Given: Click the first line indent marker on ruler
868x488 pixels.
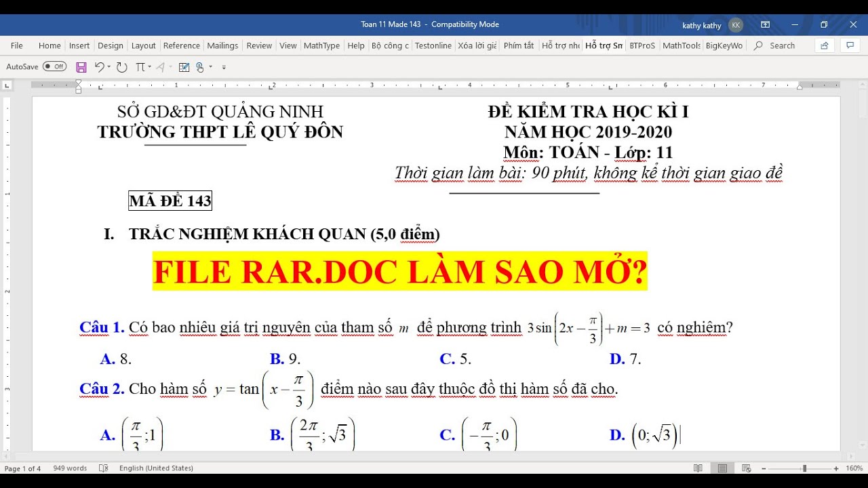Looking at the screenshot, I should click(x=79, y=82).
